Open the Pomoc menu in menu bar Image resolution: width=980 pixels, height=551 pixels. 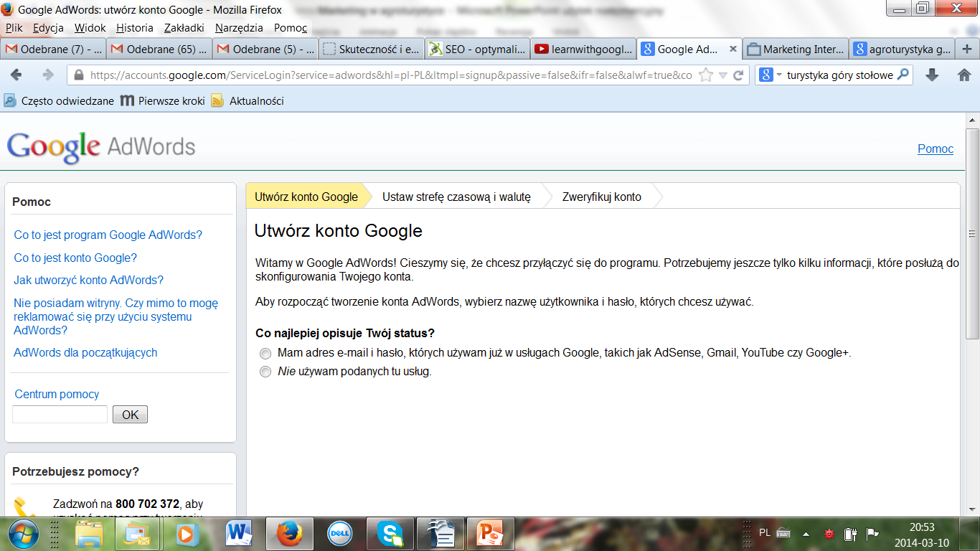pyautogui.click(x=291, y=28)
